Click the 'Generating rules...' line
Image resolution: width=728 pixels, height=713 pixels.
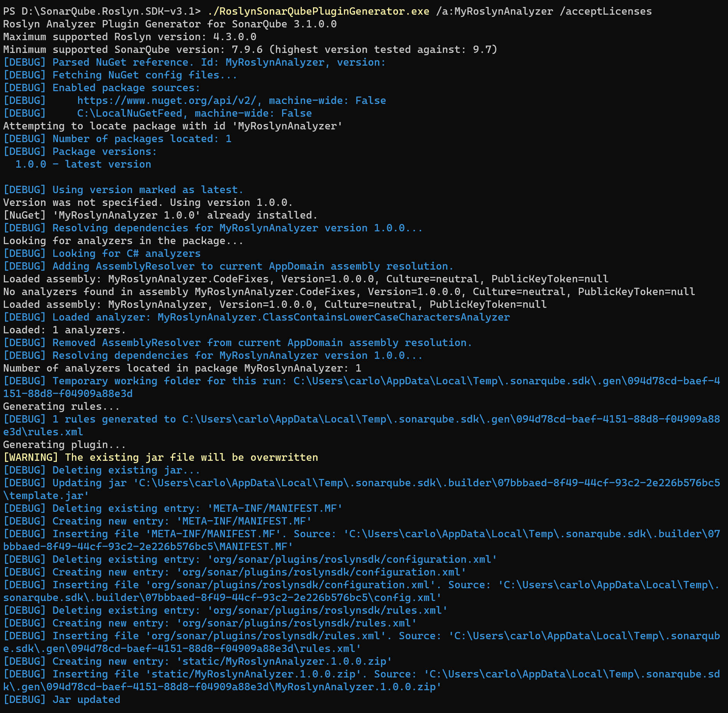[x=62, y=406]
